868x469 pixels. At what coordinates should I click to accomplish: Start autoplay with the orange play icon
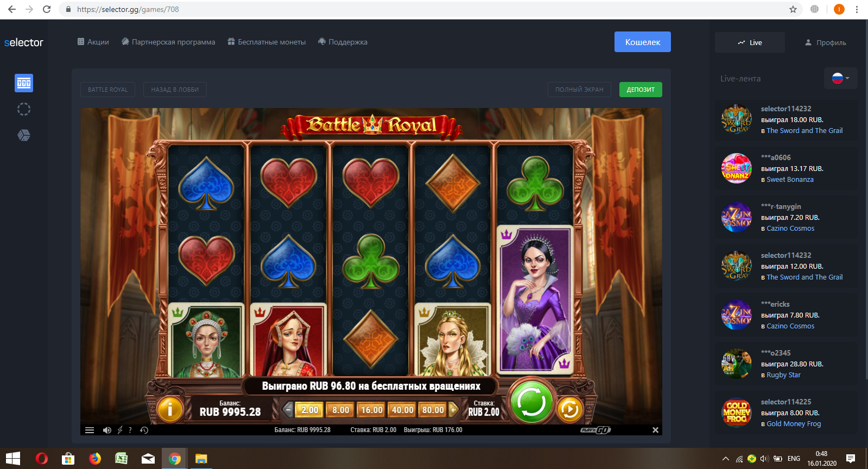click(569, 409)
